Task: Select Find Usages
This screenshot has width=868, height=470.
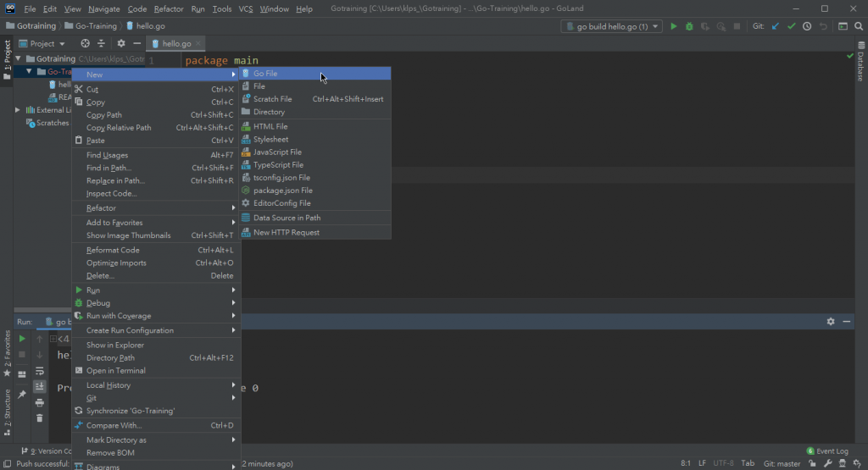Action: pyautogui.click(x=156, y=155)
